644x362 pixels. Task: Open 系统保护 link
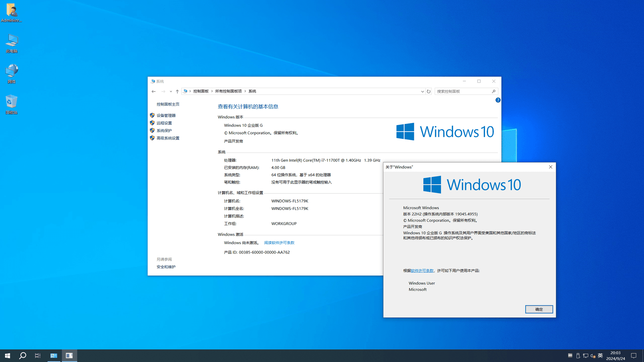coord(164,131)
